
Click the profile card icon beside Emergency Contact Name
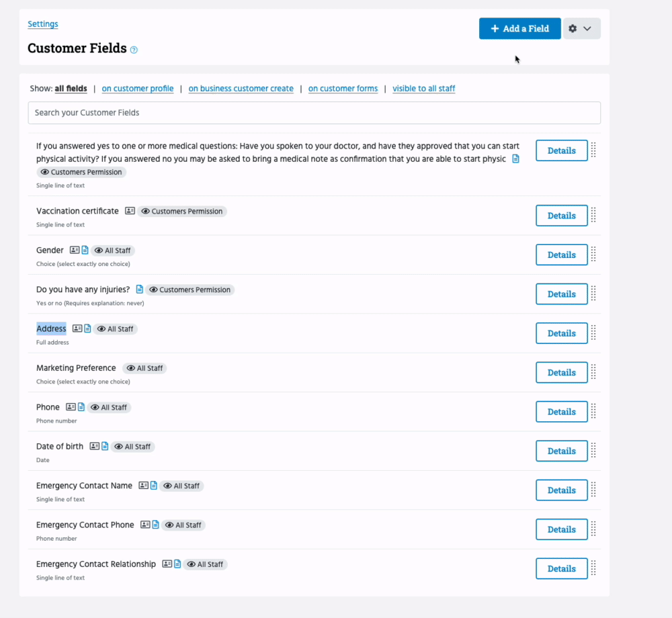(x=143, y=486)
